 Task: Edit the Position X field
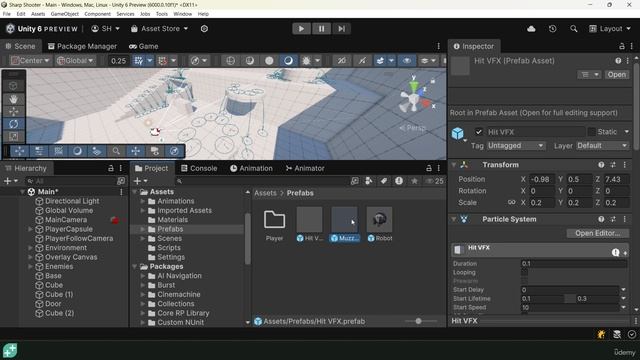coord(542,179)
